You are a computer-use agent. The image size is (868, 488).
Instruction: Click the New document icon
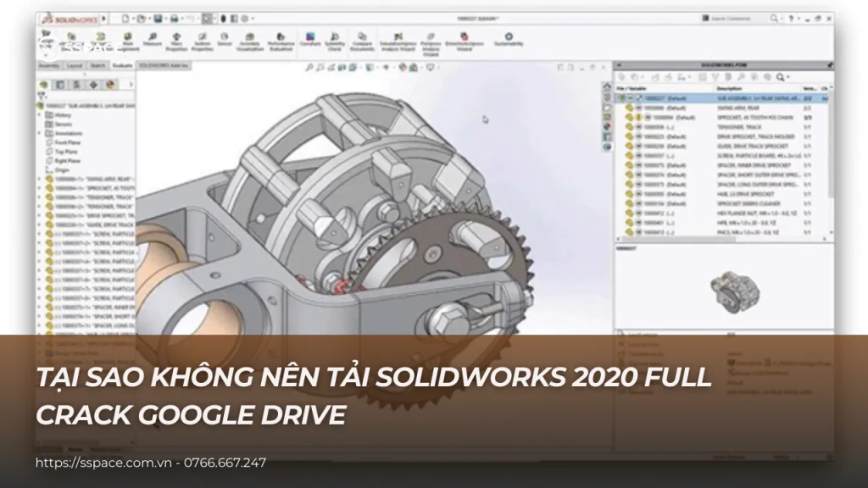125,19
